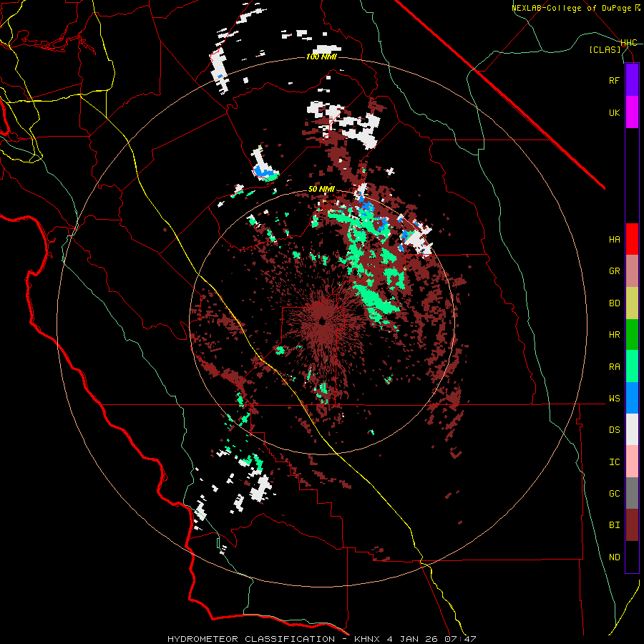The height and width of the screenshot is (644, 644).
Task: Click the radar site center point
Action: tap(322, 321)
